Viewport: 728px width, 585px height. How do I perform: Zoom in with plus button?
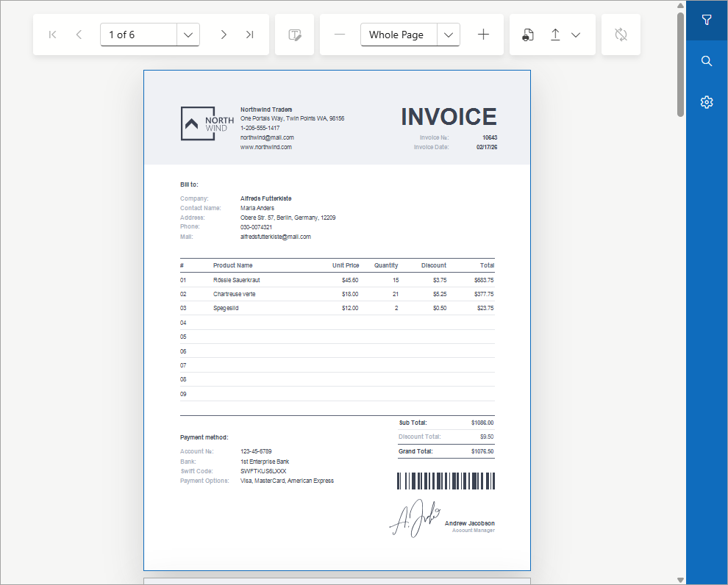(483, 35)
